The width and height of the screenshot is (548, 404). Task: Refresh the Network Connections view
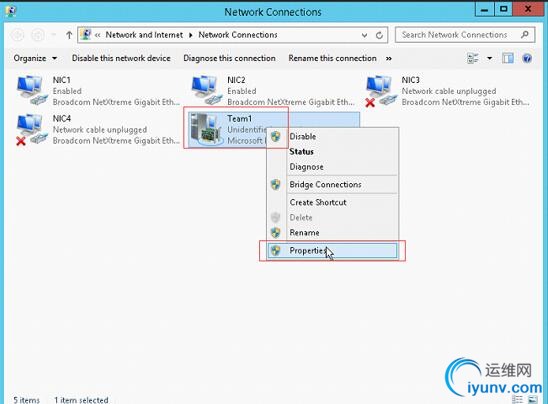[x=379, y=35]
